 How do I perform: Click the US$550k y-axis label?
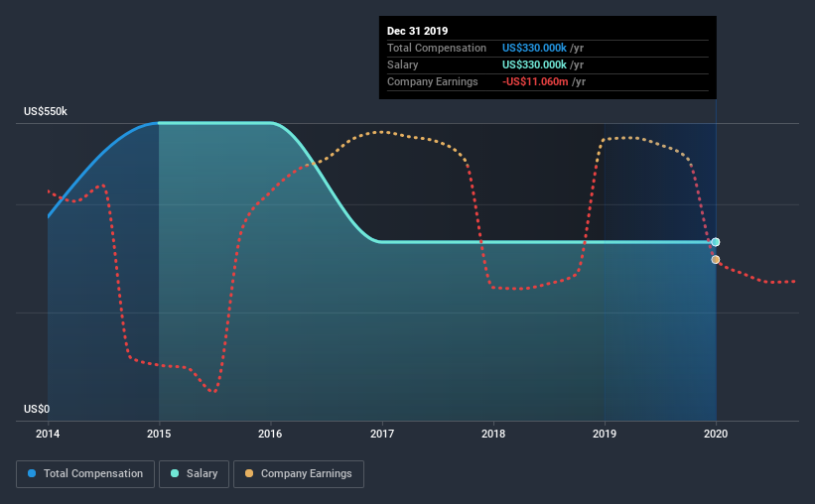pos(46,111)
